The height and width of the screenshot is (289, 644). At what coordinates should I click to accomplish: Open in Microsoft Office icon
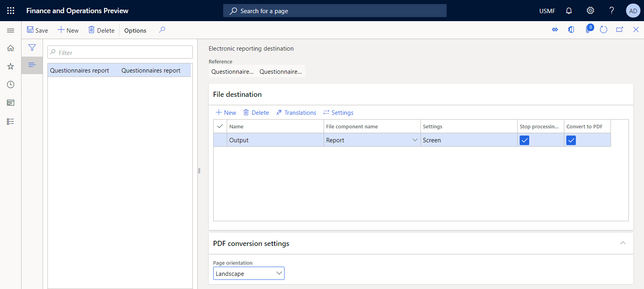pos(571,30)
